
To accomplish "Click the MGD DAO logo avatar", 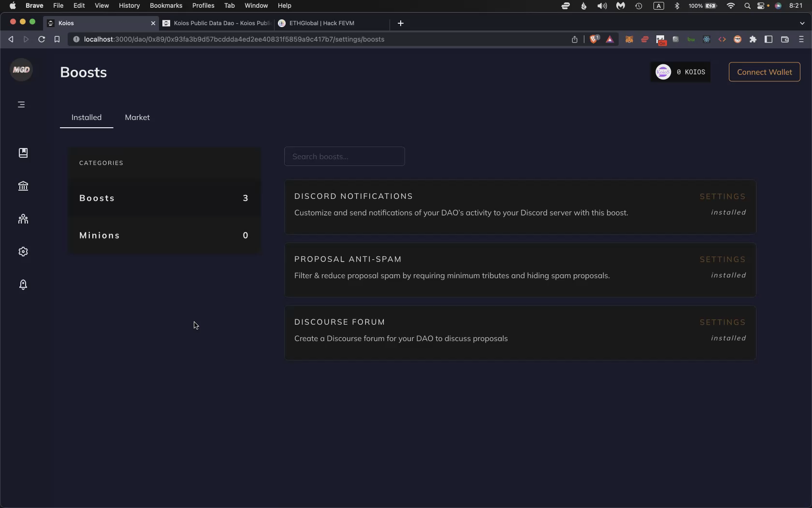I will (x=21, y=70).
